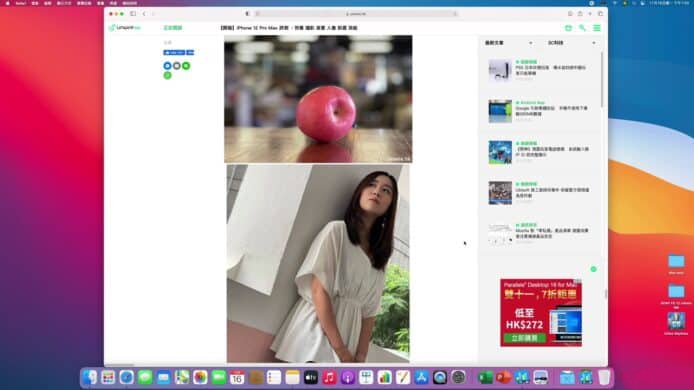Open Notes from the Dock
The image size is (694, 390).
(293, 378)
